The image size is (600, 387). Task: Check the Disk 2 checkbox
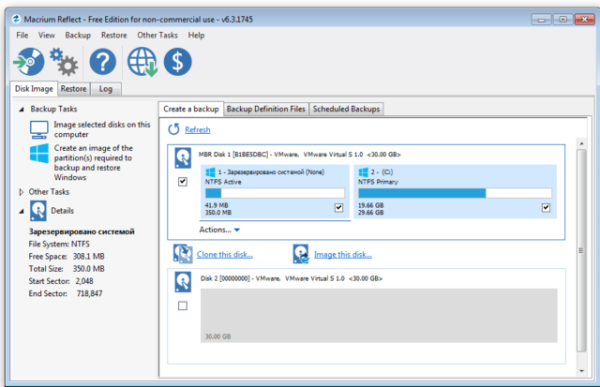183,306
